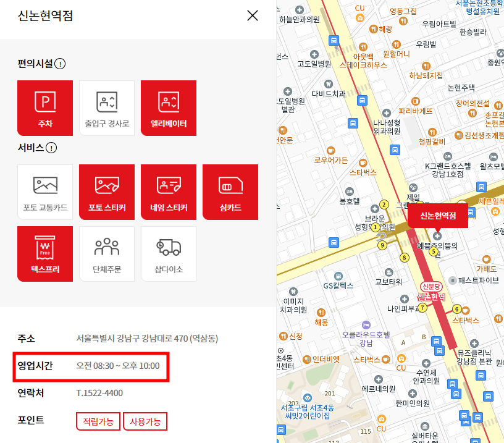This screenshot has width=504, height=443.
Task: Select the 심카드 SIM card icon
Action: click(230, 192)
